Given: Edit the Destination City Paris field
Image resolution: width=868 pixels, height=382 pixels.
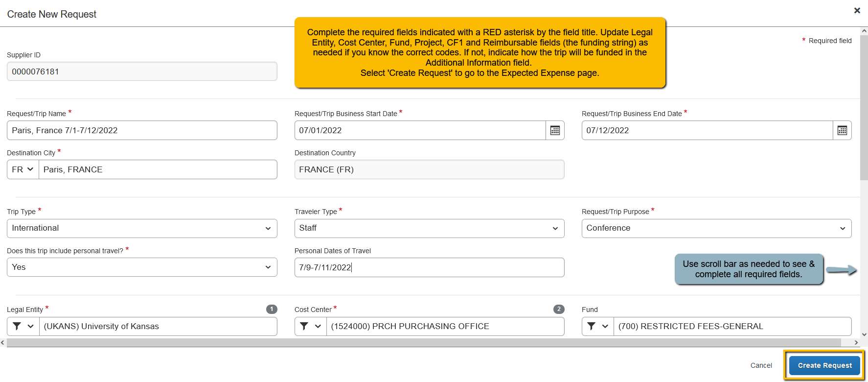Looking at the screenshot, I should (x=158, y=169).
